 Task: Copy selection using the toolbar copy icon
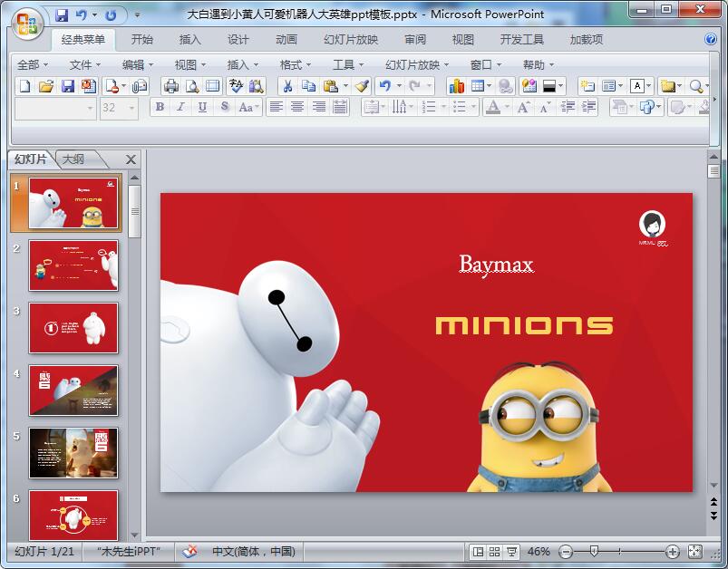click(x=308, y=86)
